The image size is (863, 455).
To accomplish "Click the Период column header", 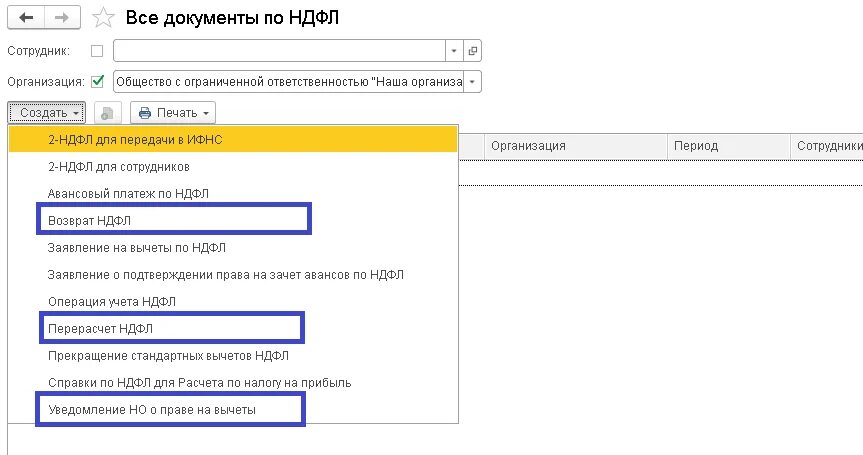I will tap(696, 146).
